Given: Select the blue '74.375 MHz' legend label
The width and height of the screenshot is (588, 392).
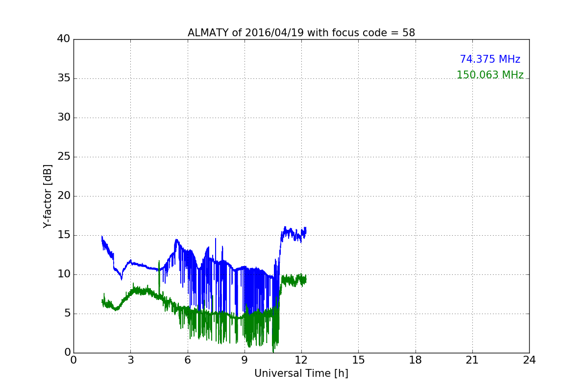Looking at the screenshot, I should pos(490,59).
